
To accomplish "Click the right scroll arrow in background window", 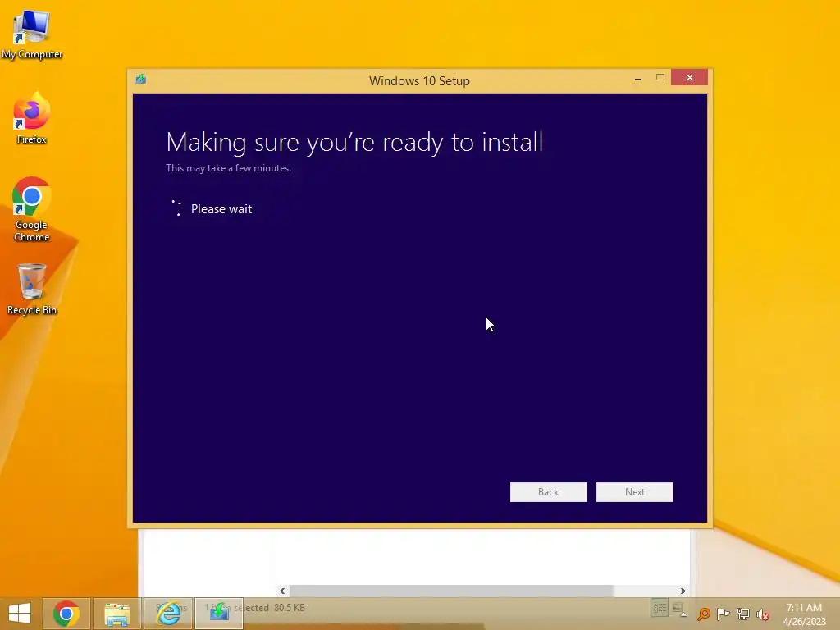I will [x=682, y=591].
